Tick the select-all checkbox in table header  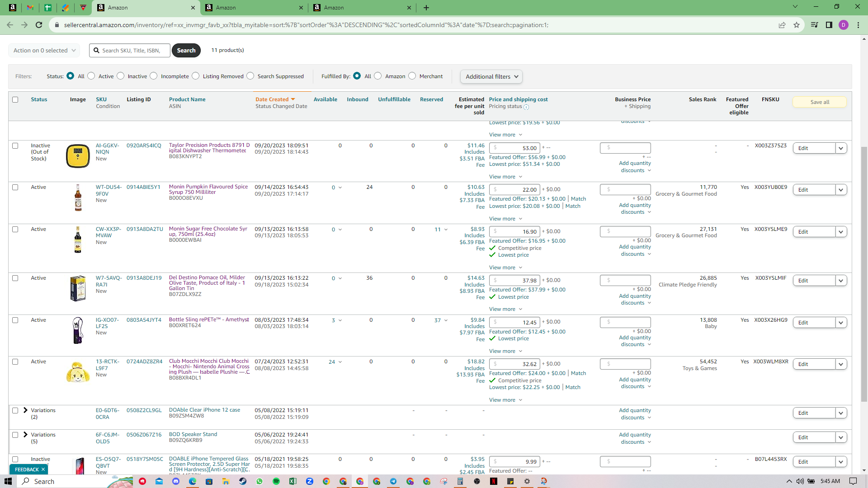(x=15, y=99)
